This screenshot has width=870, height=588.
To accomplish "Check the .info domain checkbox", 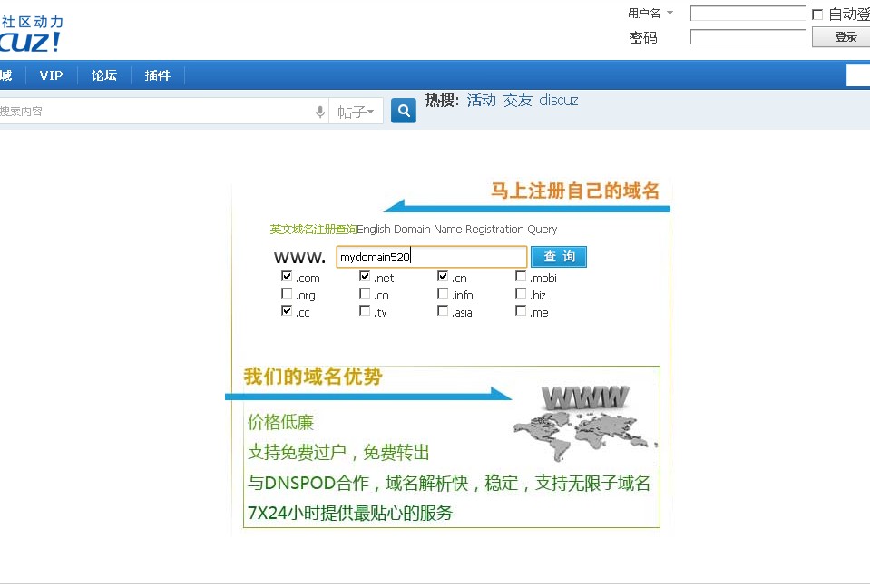I will [x=442, y=293].
